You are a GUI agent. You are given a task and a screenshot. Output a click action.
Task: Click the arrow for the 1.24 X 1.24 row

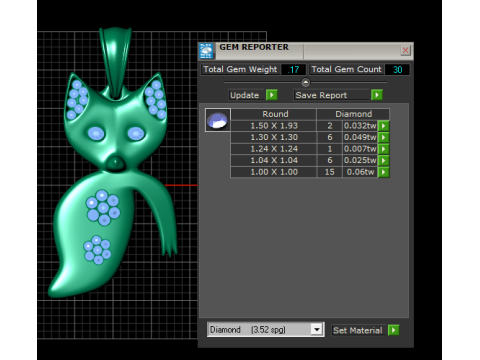384,149
